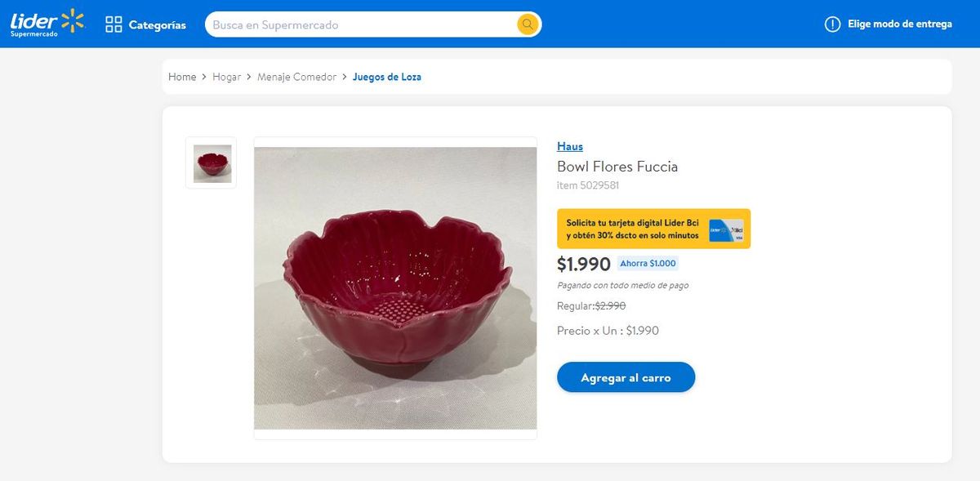
Task: Click the Lider Bci card icon
Action: point(726,229)
